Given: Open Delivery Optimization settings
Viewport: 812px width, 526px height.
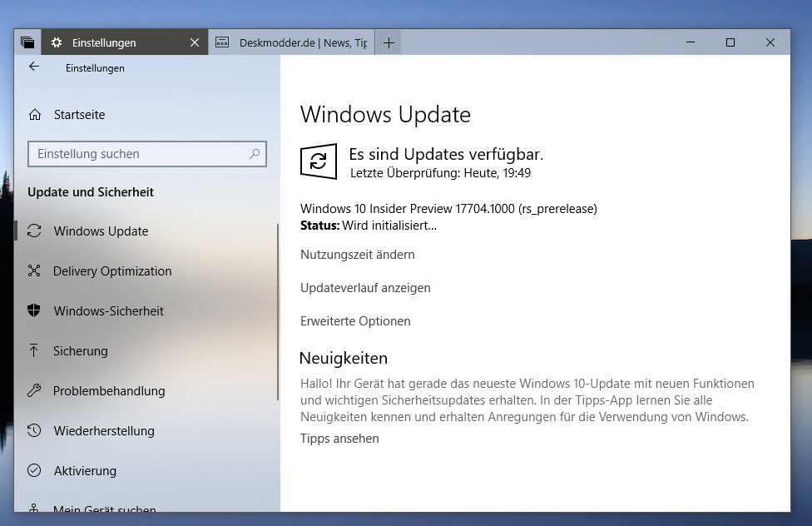Looking at the screenshot, I should (112, 271).
